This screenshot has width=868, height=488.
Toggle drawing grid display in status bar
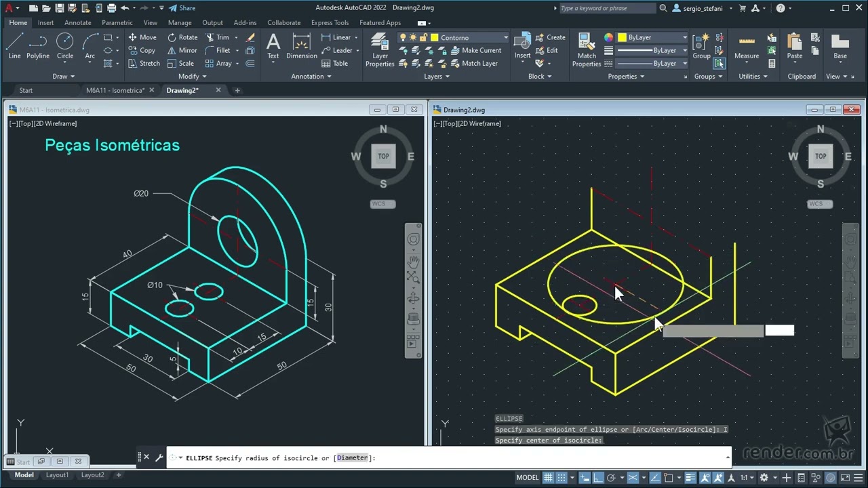[548, 477]
